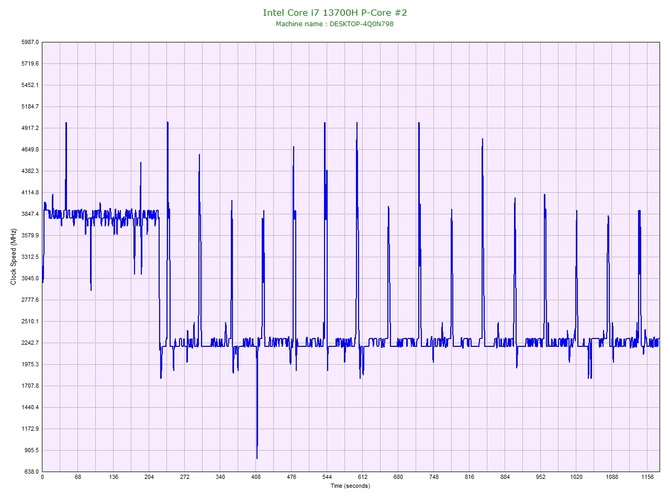Click the 905.5 y-axis value
The image size is (670, 503).
pyautogui.click(x=31, y=450)
